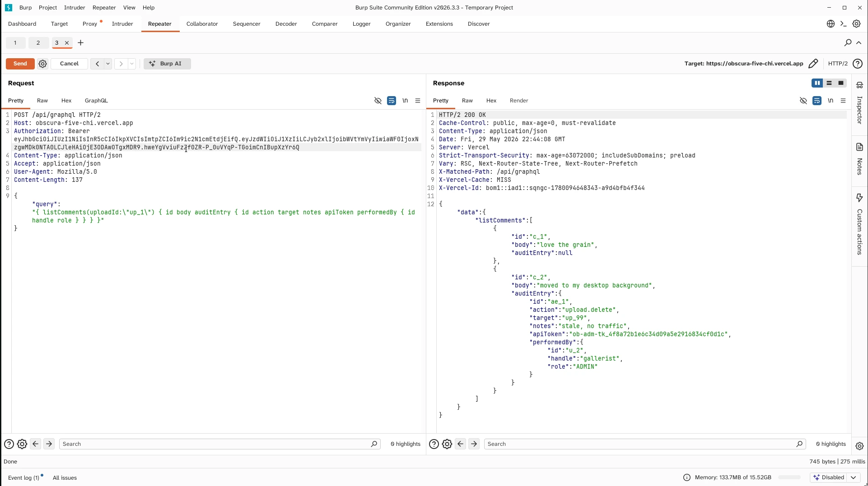868x486 pixels.
Task: Go forward to next request in history
Action: click(121, 64)
